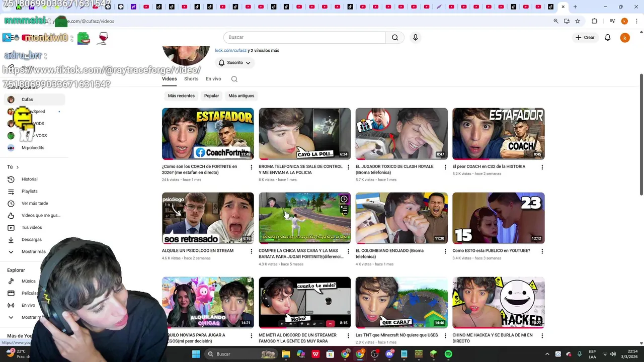
Task: Open YouTube notifications bell
Action: (607, 37)
